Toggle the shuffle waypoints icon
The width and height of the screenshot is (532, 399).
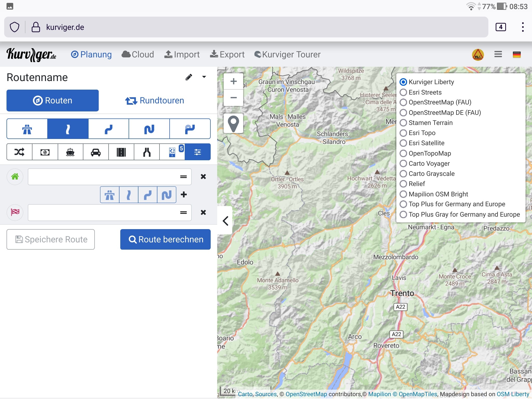19,152
